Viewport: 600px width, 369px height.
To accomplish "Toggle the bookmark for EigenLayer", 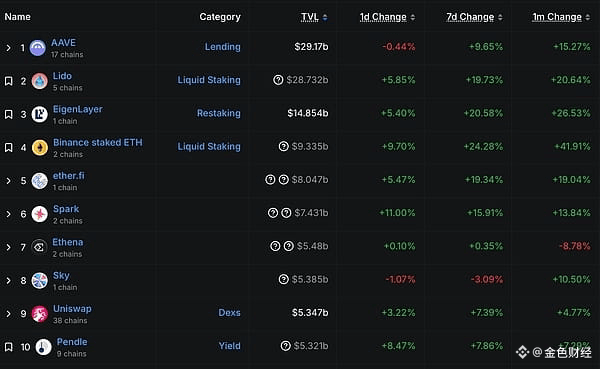I will tap(8, 114).
